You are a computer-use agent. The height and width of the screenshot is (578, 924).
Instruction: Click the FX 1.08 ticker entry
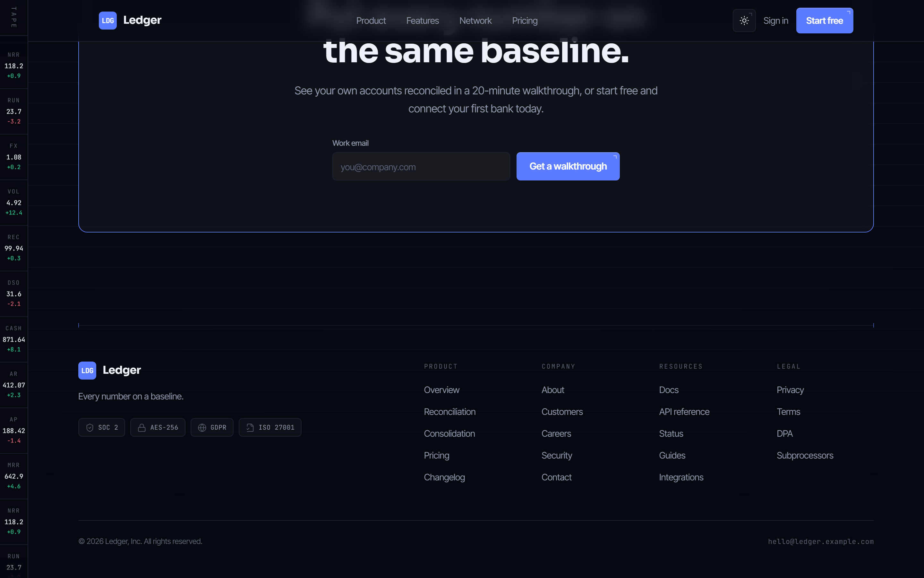click(x=14, y=157)
